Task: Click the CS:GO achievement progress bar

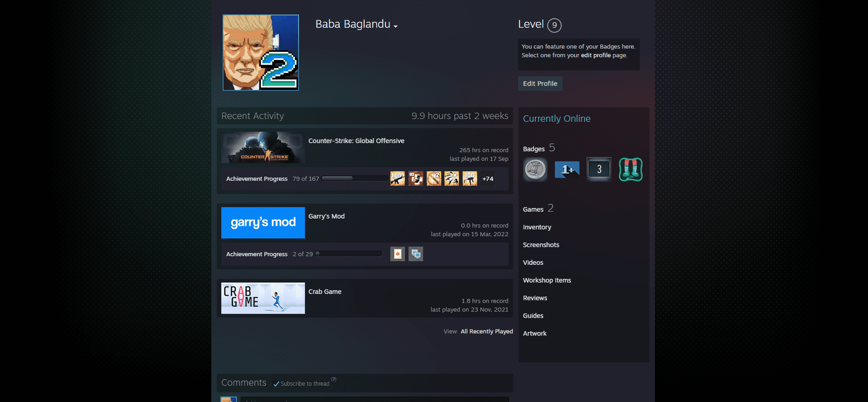Action: [354, 178]
